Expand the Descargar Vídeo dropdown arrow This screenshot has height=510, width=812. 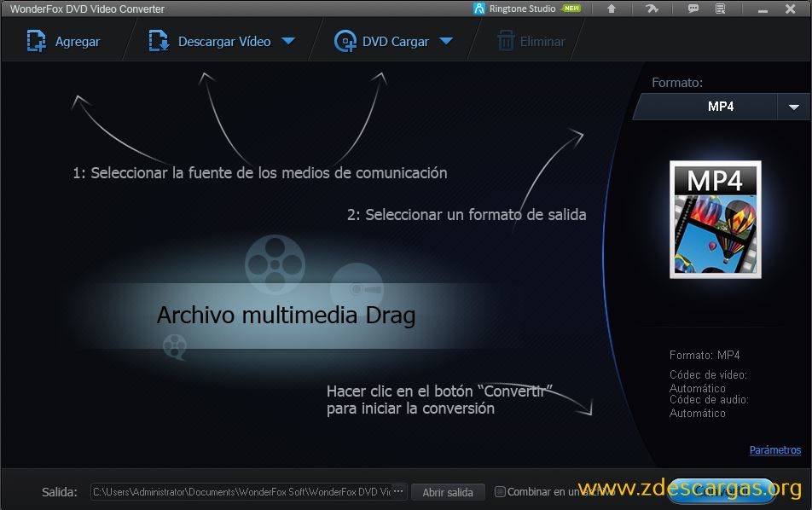click(288, 41)
